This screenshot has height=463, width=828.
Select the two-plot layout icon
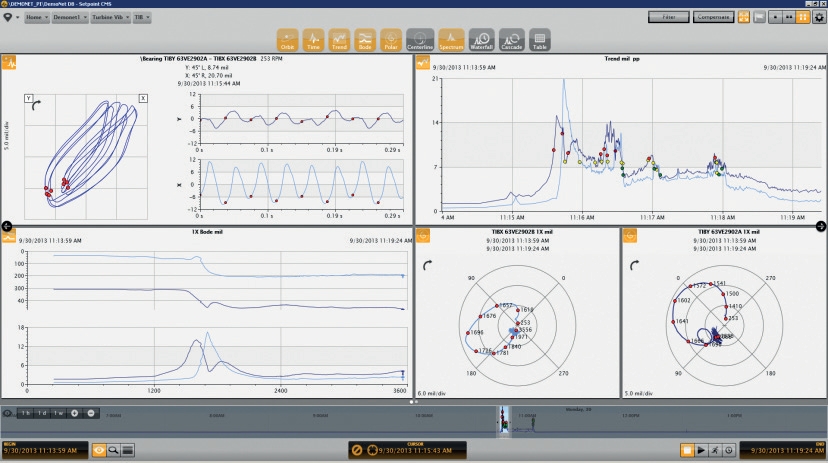click(x=789, y=17)
